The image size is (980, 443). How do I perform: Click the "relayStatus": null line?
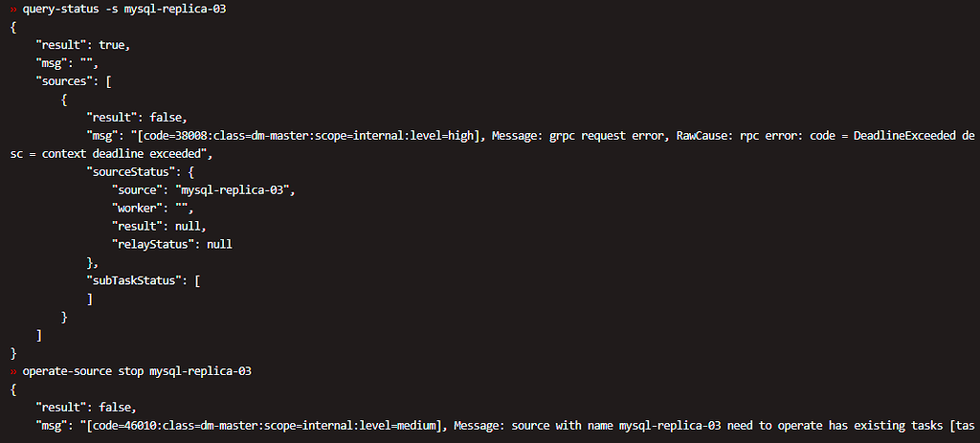coord(171,244)
